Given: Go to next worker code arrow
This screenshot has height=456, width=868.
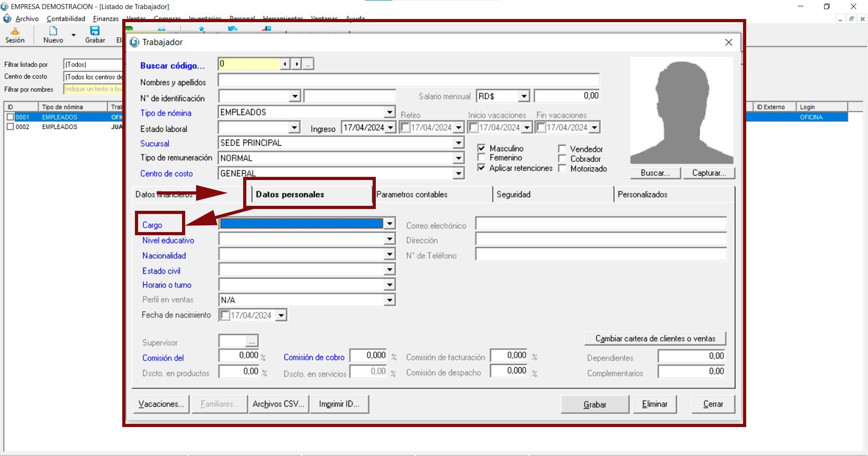Looking at the screenshot, I should [x=296, y=64].
